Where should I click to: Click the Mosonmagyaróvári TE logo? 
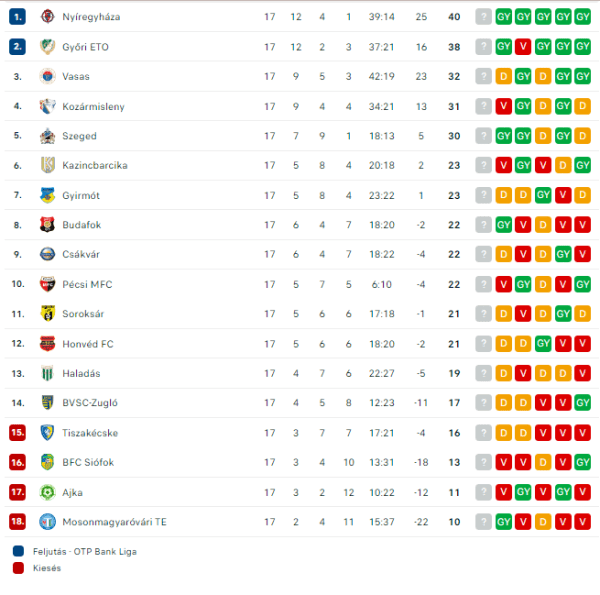pos(47,522)
